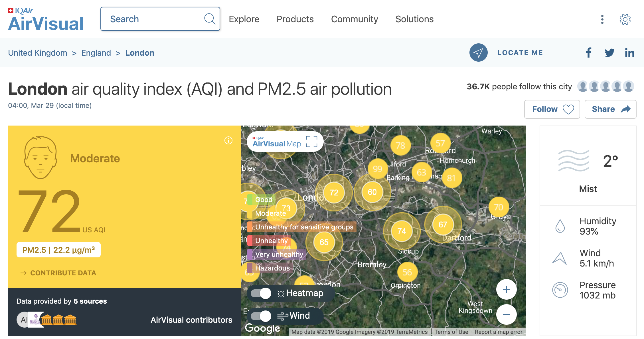Zoom in on the map
The width and height of the screenshot is (644, 339).
[506, 289]
